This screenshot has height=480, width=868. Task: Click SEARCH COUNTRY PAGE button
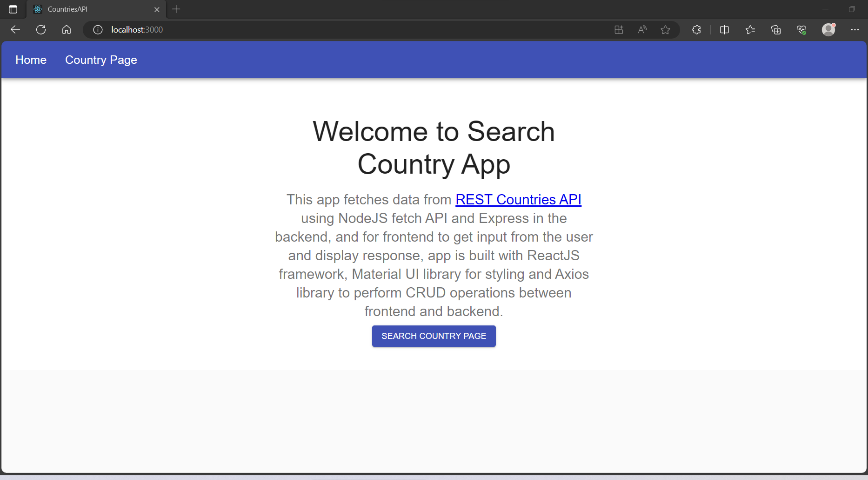(434, 336)
